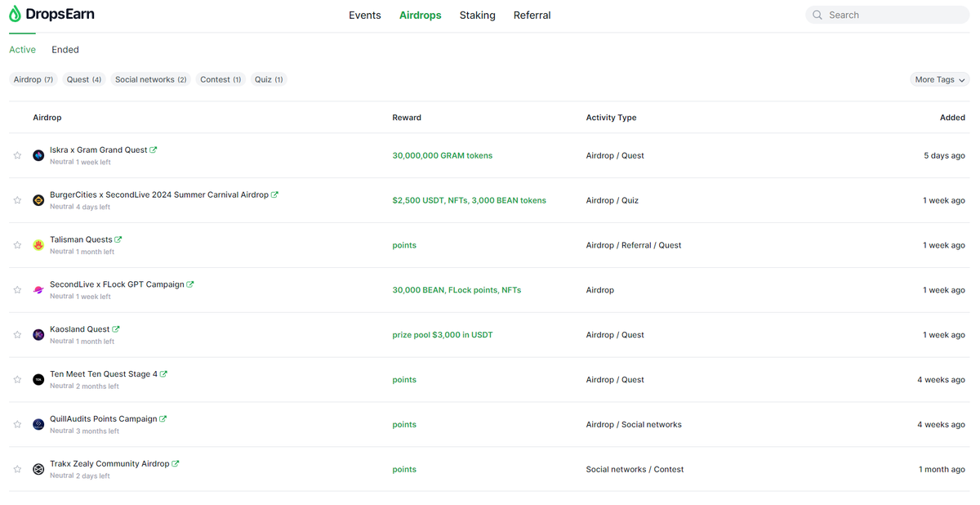Open external link icon for BurgerCities Summer Carnival Airdrop
Viewport: 980px width, 505px height.
coord(274,194)
